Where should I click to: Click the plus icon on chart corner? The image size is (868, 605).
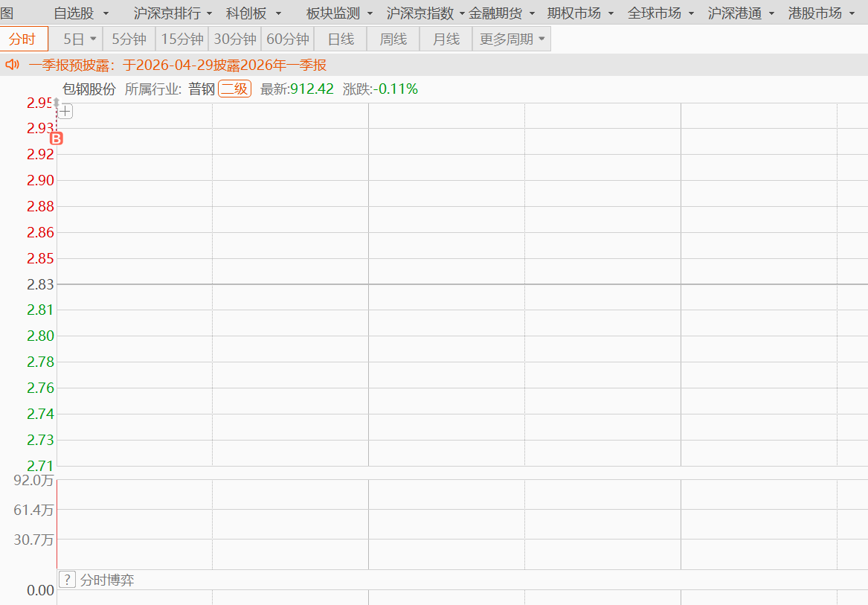click(65, 112)
